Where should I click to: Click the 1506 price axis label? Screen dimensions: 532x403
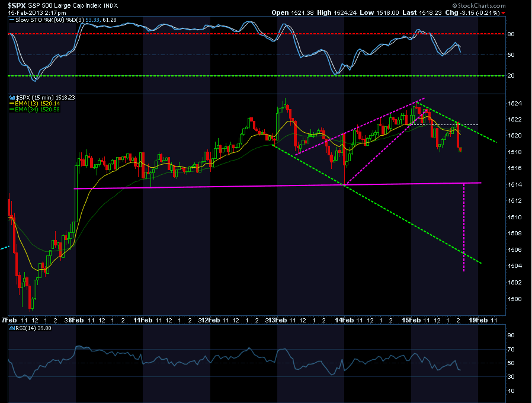(x=515, y=250)
